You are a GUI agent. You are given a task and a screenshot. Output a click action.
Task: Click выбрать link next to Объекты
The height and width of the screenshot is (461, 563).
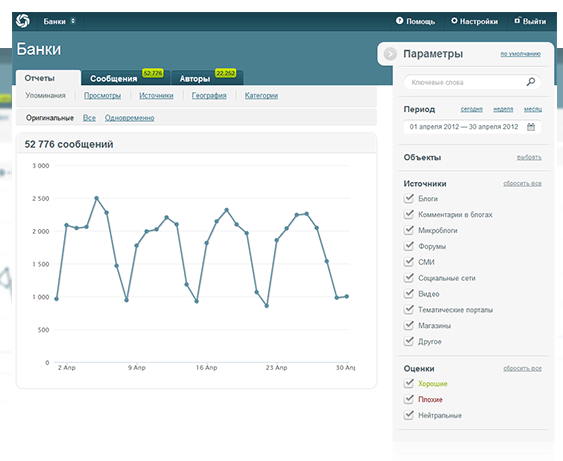coord(529,157)
